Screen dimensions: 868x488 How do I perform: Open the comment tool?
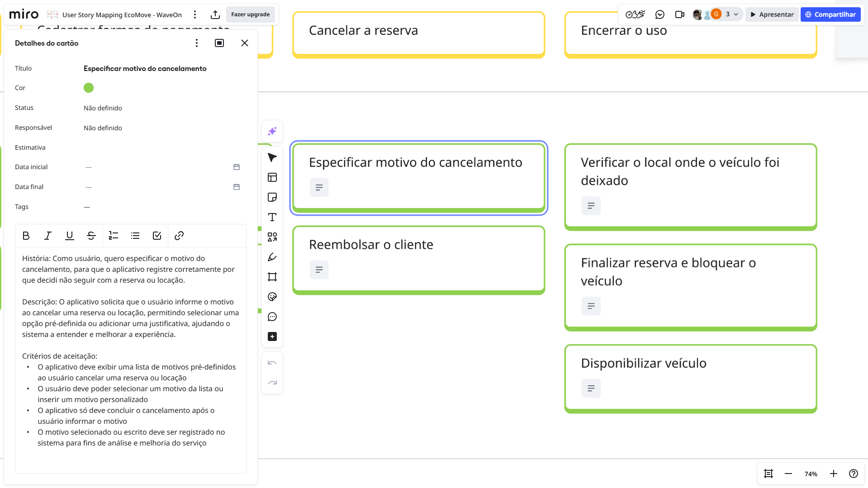click(272, 317)
